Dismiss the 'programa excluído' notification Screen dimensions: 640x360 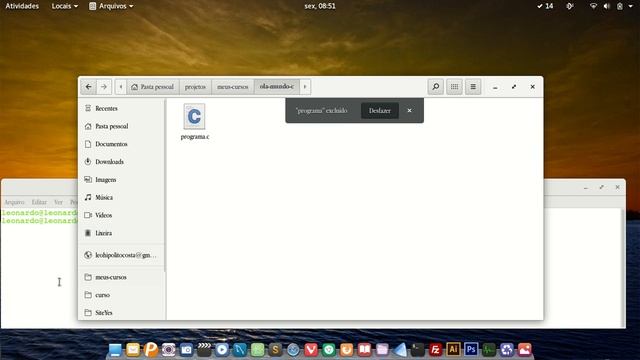tap(409, 111)
